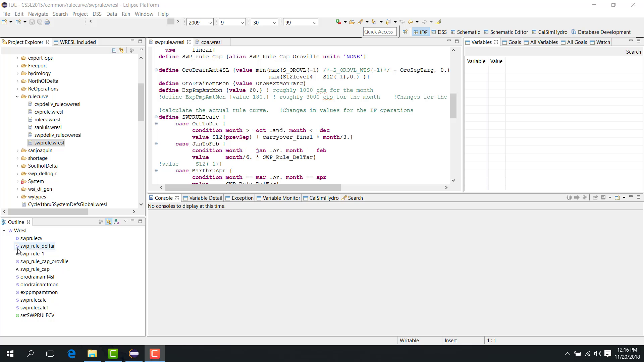Image resolution: width=644 pixels, height=362 pixels.
Task: Open the File menu
Action: point(6,14)
